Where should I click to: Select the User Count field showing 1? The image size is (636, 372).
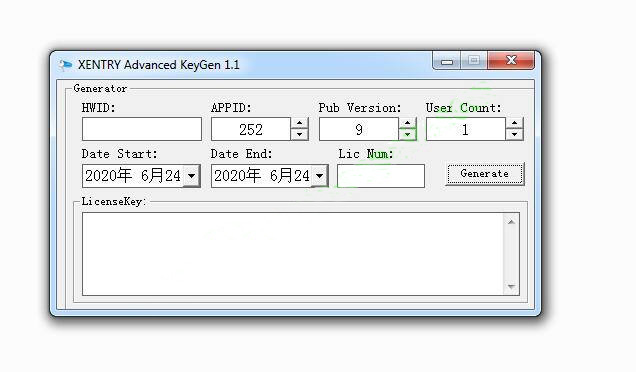click(x=466, y=129)
